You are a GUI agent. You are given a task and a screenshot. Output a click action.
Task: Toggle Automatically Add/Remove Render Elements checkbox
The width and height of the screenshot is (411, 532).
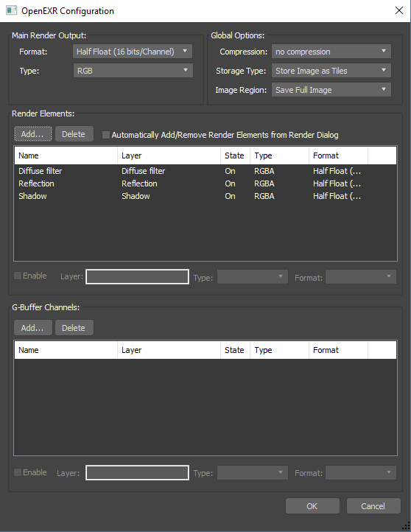[x=106, y=135]
